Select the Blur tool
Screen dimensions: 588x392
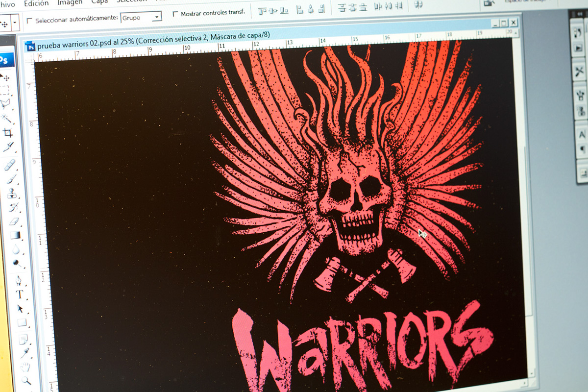16,250
